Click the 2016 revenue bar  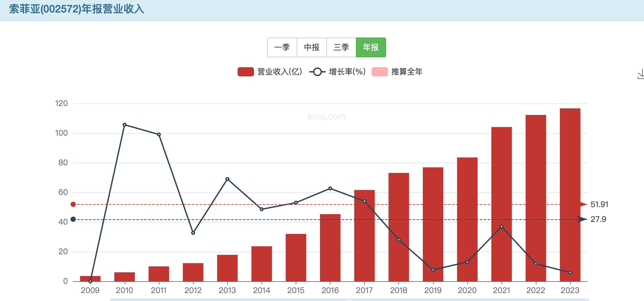tap(330, 248)
